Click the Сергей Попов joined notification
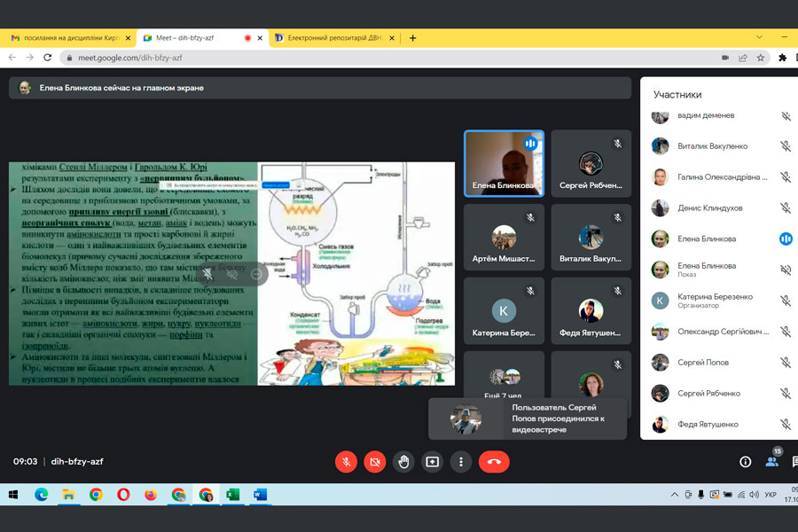 [528, 419]
